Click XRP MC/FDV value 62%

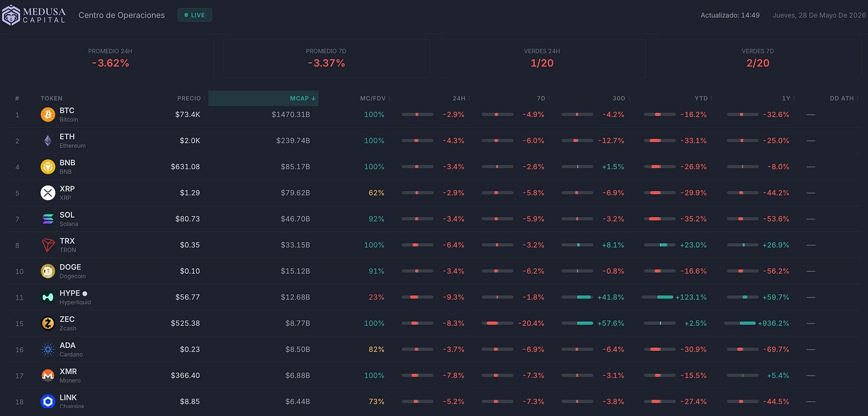377,193
